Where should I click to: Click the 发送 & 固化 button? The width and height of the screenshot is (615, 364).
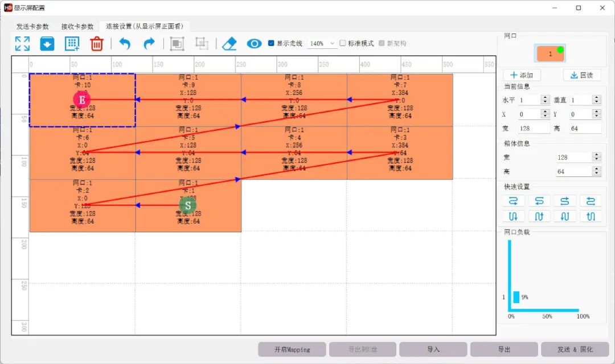coord(575,350)
